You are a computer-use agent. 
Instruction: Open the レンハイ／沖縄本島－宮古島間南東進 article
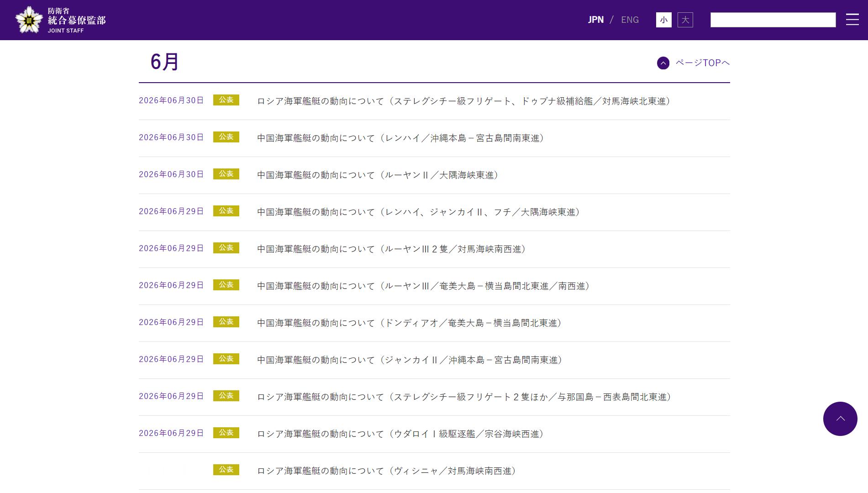pos(400,138)
